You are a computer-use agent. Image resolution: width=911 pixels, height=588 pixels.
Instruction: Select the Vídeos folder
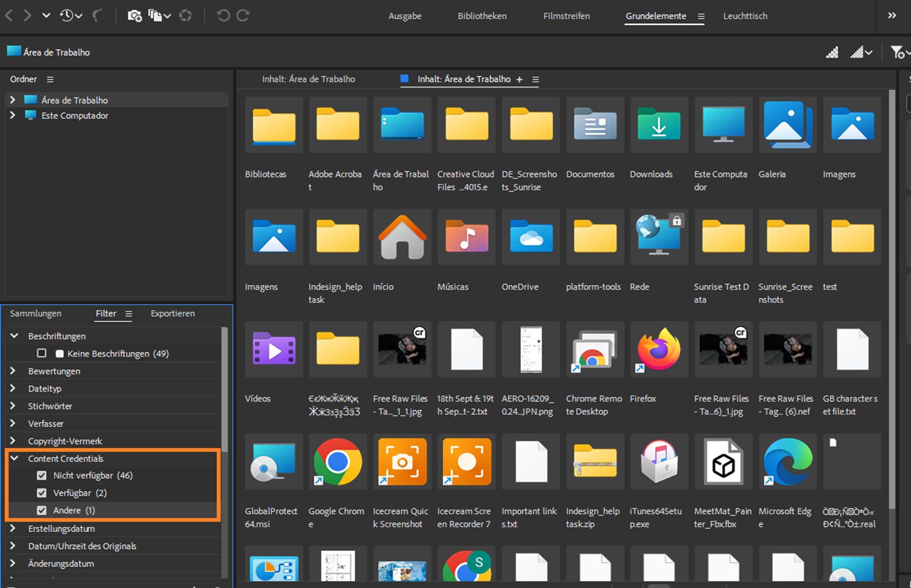273,350
